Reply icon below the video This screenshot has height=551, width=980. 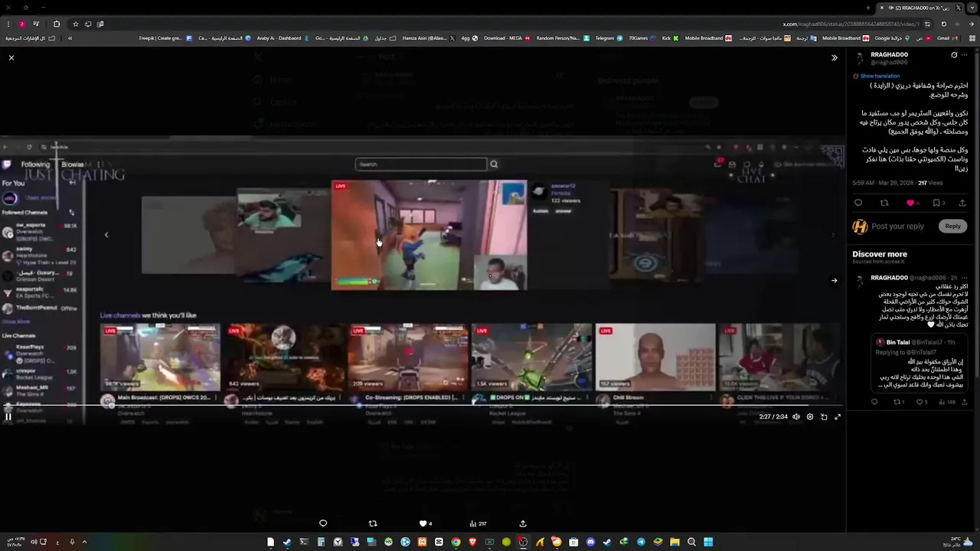click(323, 523)
